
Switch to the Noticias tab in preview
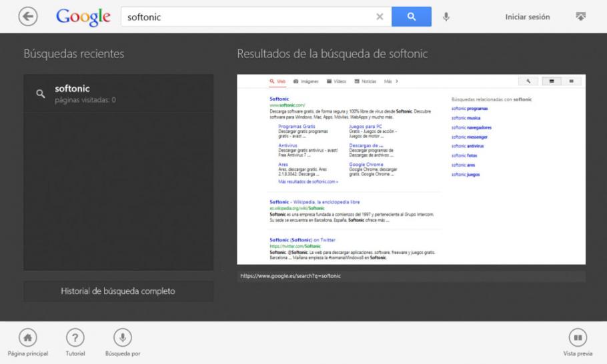point(364,81)
